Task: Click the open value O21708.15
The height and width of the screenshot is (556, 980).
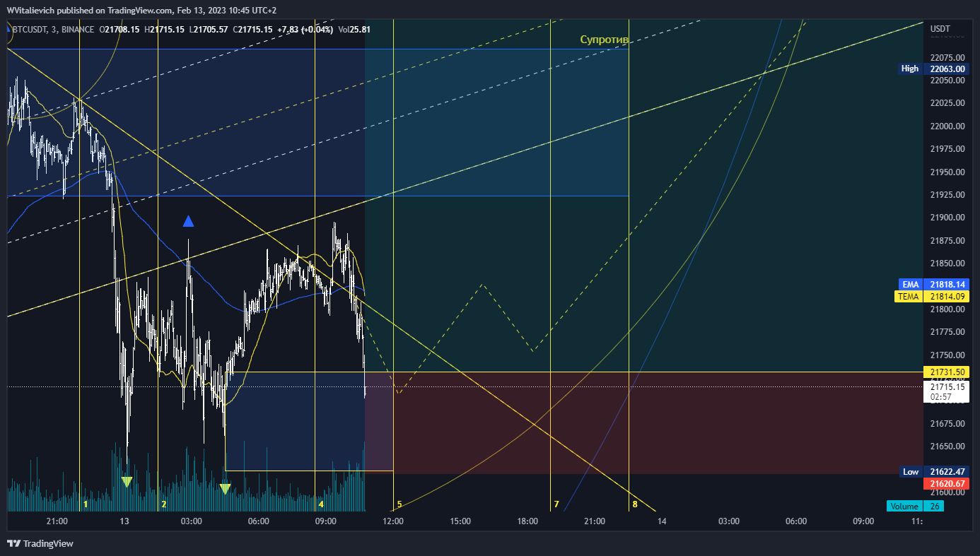Action: pyautogui.click(x=120, y=29)
